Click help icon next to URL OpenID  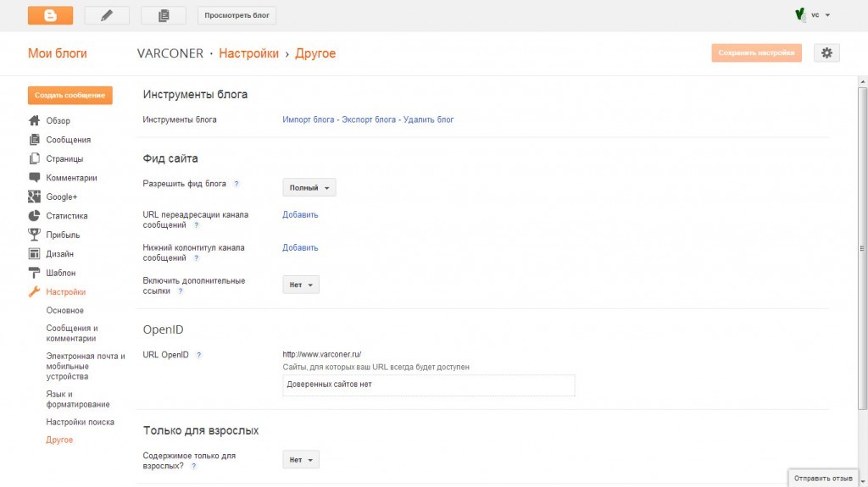tap(198, 355)
